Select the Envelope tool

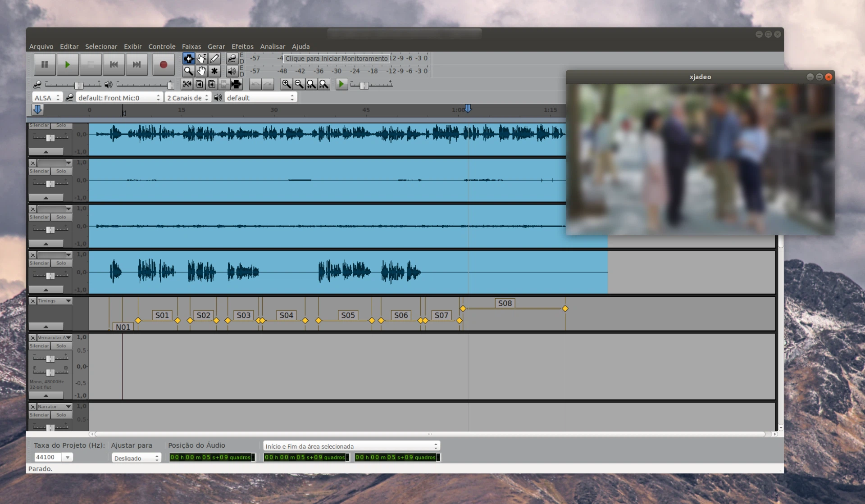(201, 58)
